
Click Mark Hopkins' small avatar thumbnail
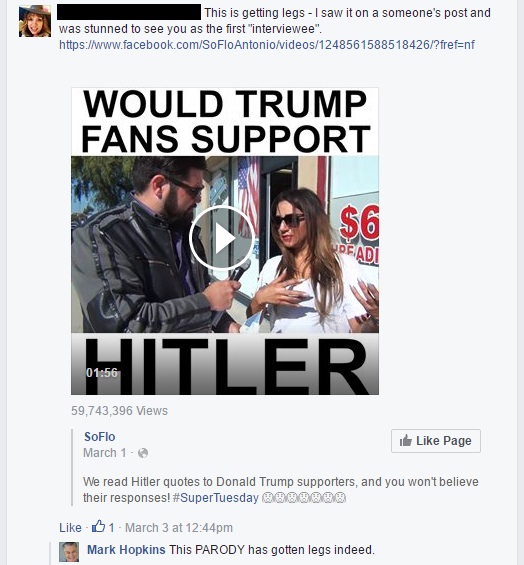(x=69, y=552)
